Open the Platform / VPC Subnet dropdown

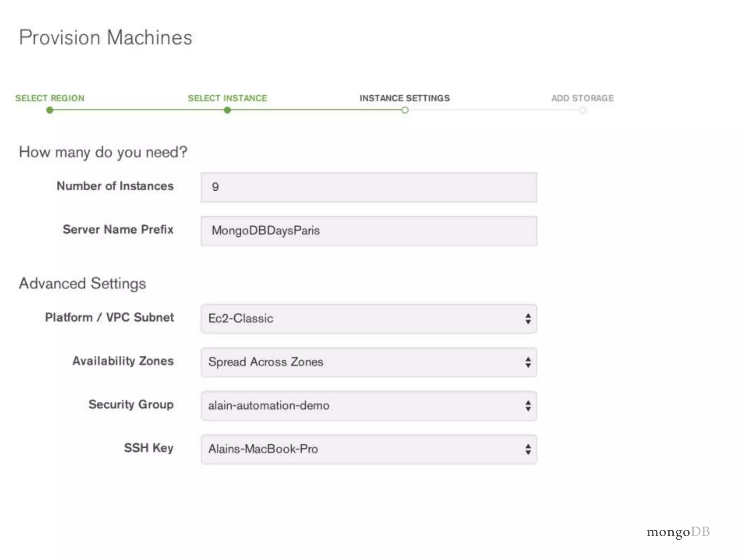(369, 319)
